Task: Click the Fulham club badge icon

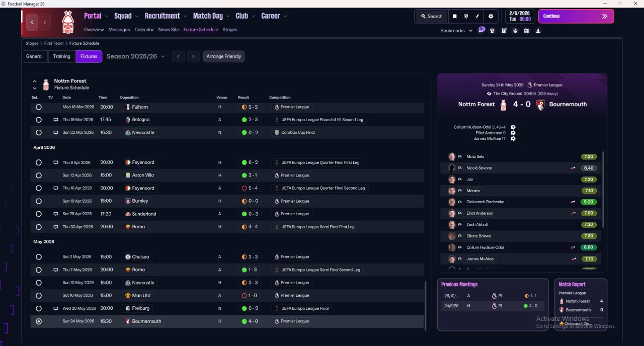Action: [x=128, y=107]
